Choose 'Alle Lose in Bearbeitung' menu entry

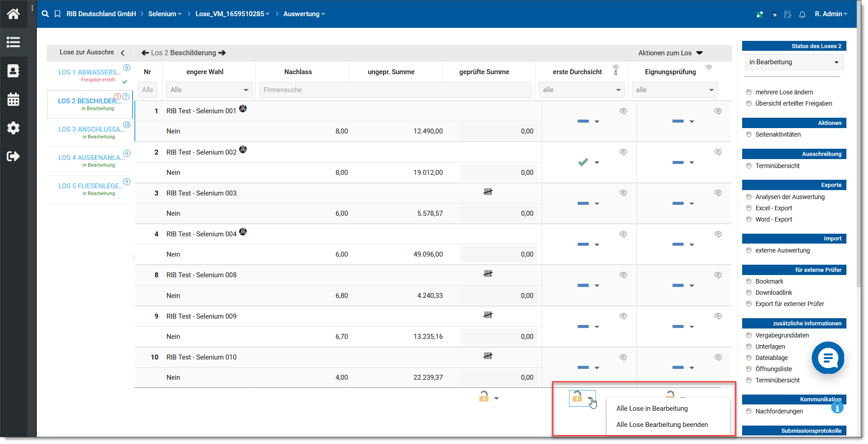click(652, 408)
